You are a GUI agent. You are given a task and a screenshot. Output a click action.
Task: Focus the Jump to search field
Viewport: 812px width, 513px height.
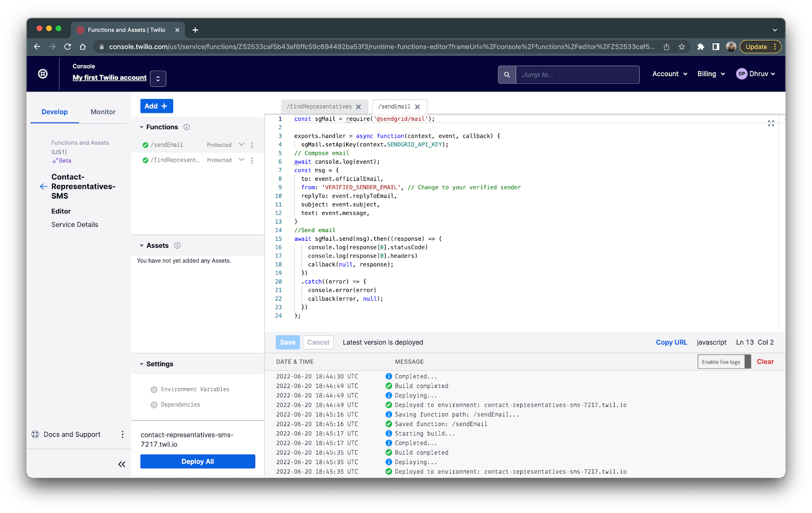pyautogui.click(x=578, y=75)
